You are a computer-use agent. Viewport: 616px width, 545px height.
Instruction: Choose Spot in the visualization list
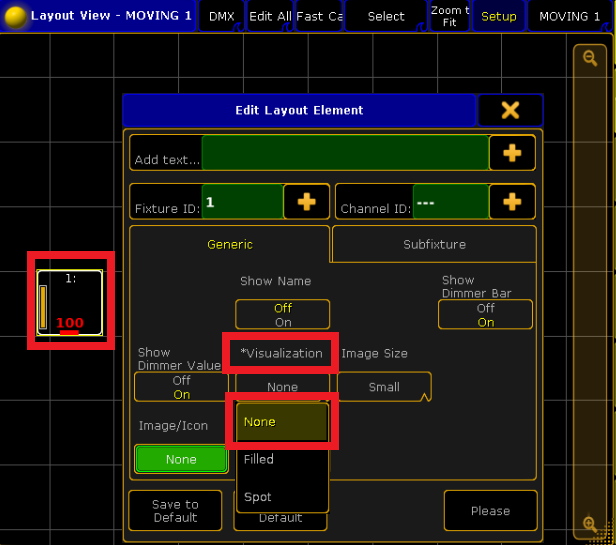click(282, 497)
